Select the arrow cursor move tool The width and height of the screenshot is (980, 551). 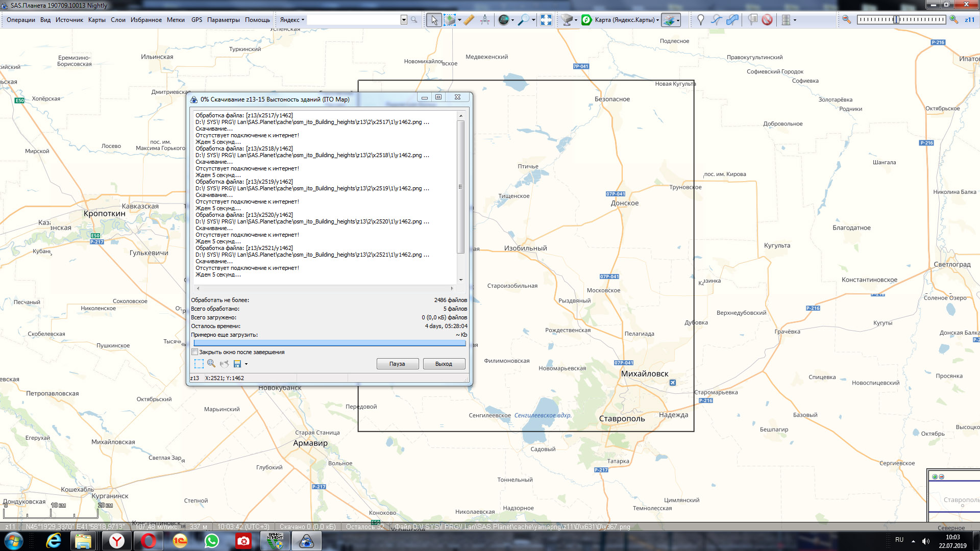434,20
